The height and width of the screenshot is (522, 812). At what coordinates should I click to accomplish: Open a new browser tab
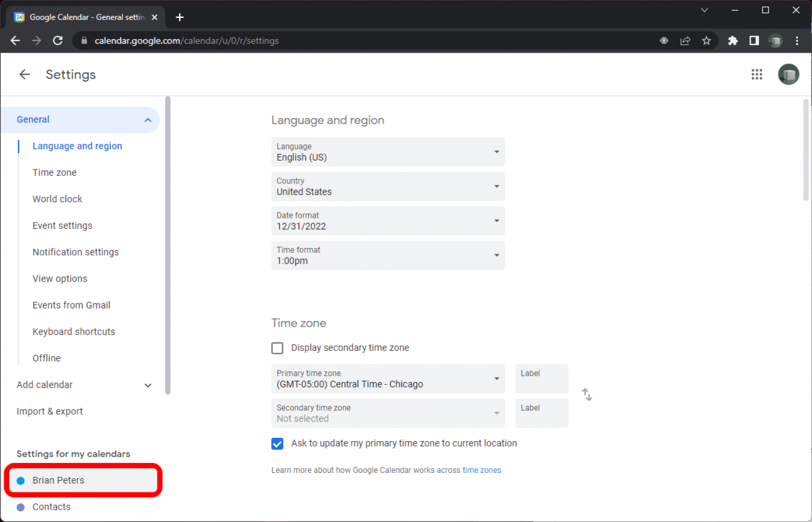[x=180, y=17]
